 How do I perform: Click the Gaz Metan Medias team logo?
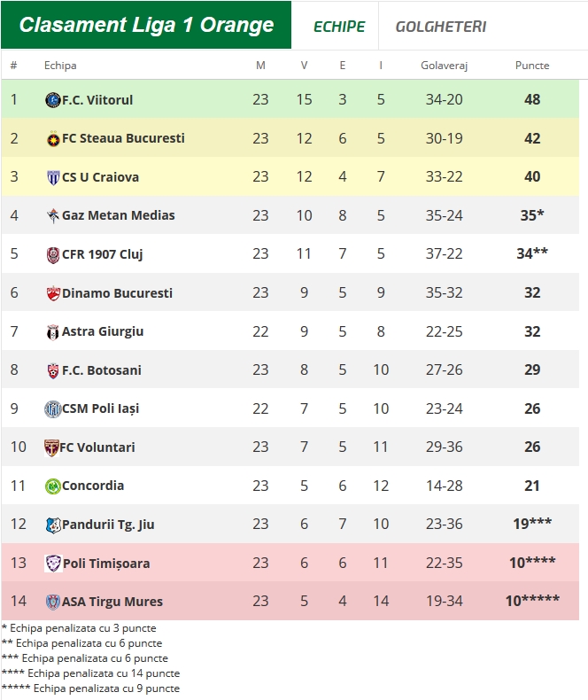[x=53, y=216]
